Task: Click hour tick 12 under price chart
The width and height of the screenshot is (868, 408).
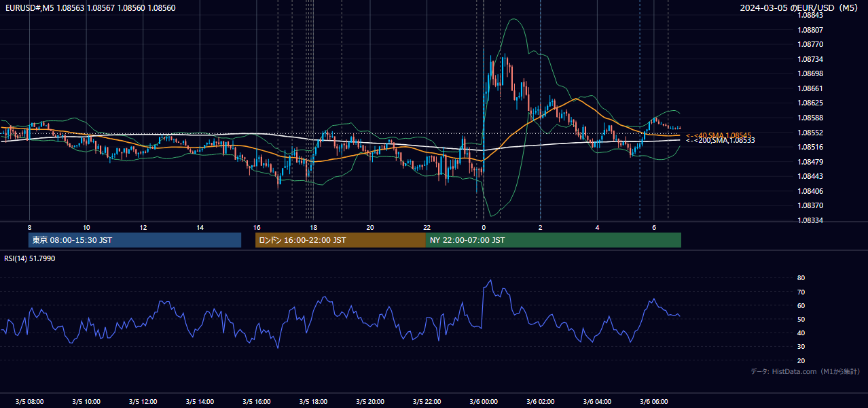Action: coord(143,227)
